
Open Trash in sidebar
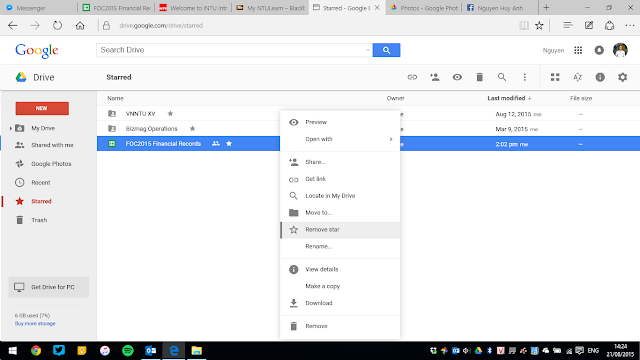tap(39, 220)
